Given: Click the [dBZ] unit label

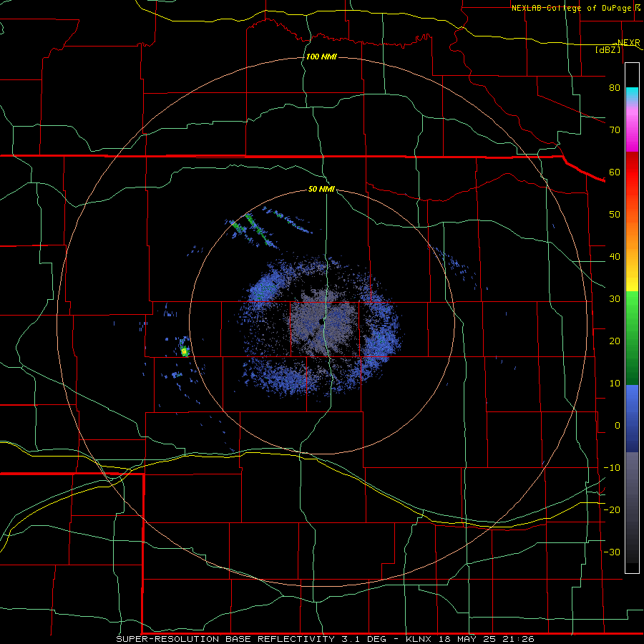Looking at the screenshot, I should (x=608, y=49).
